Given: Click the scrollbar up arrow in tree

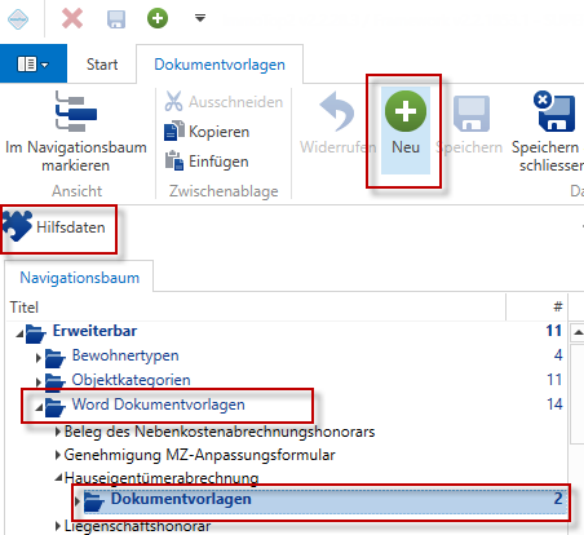Looking at the screenshot, I should coord(578,332).
